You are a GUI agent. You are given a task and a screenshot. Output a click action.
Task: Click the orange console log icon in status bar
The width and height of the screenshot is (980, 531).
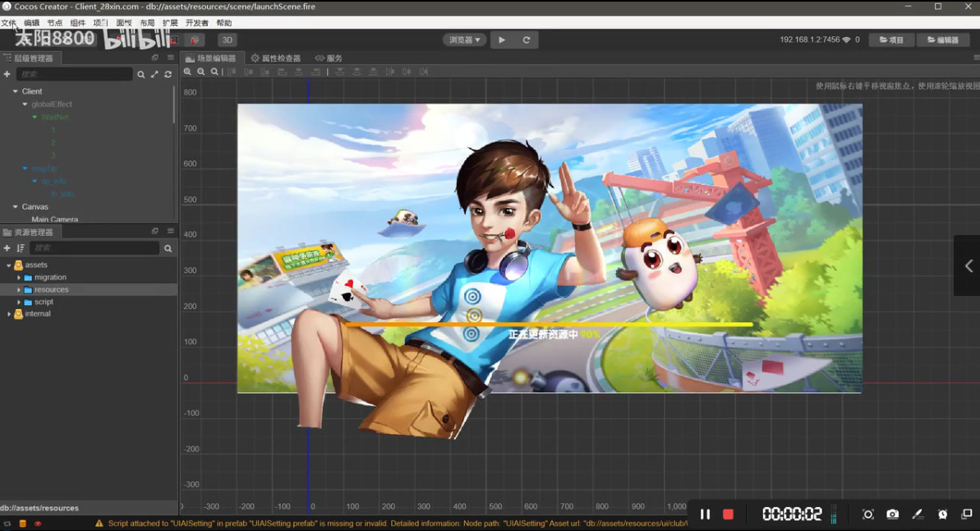coord(22,524)
